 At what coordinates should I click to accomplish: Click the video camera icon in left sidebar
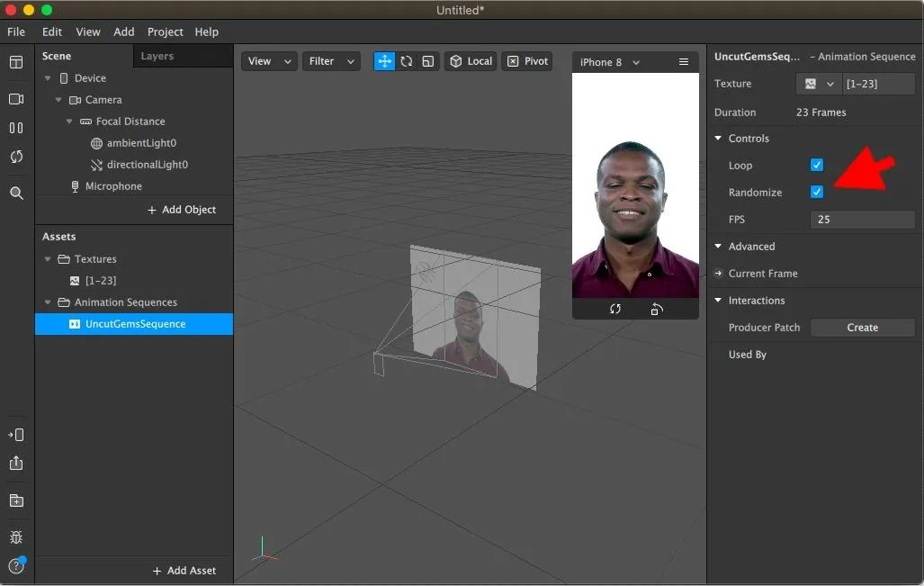point(16,99)
